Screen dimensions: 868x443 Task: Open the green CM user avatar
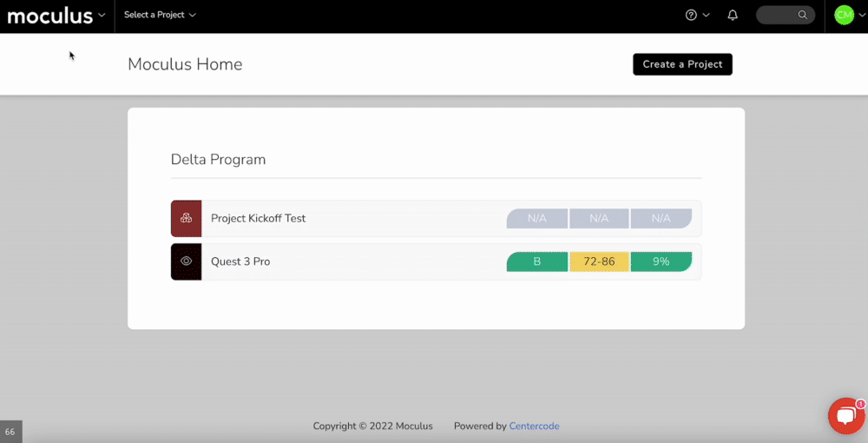[x=844, y=15]
